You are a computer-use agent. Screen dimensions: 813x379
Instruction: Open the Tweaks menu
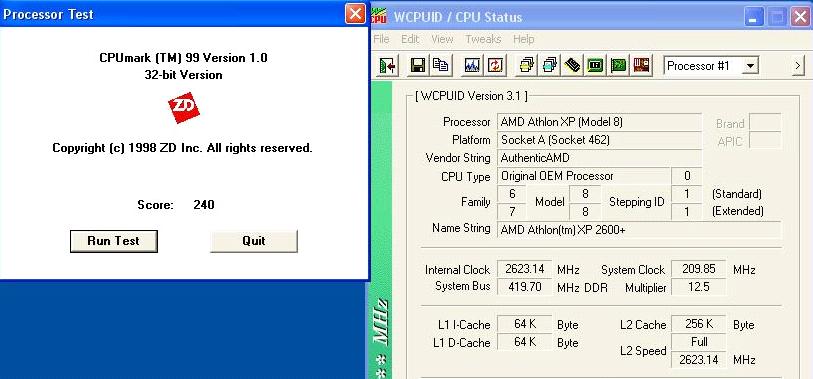(x=483, y=39)
